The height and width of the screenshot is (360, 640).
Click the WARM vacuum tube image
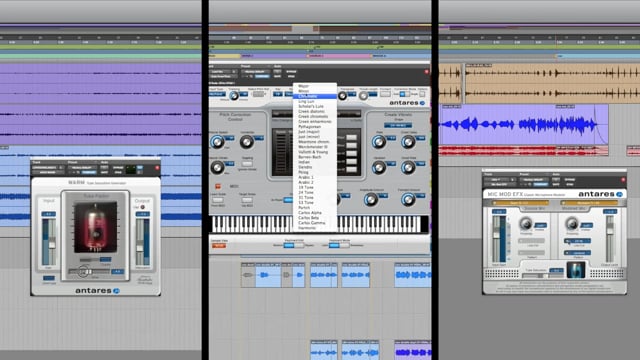pos(96,227)
